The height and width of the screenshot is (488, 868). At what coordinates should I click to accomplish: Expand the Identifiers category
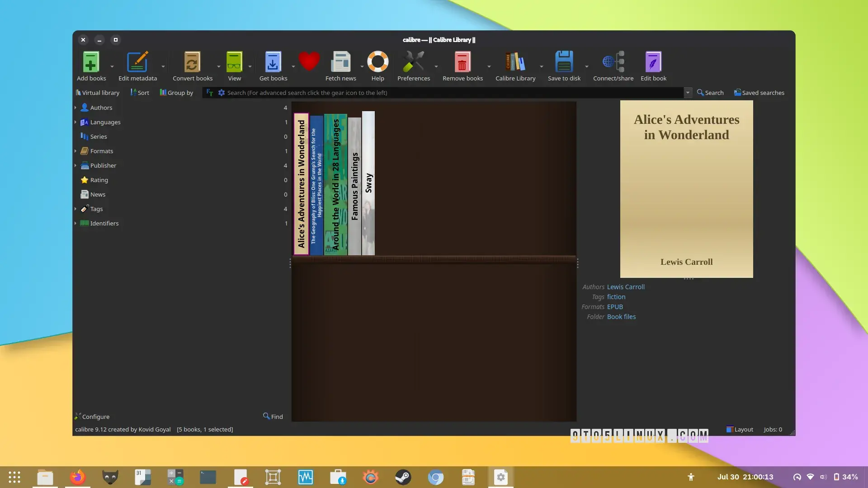[75, 223]
